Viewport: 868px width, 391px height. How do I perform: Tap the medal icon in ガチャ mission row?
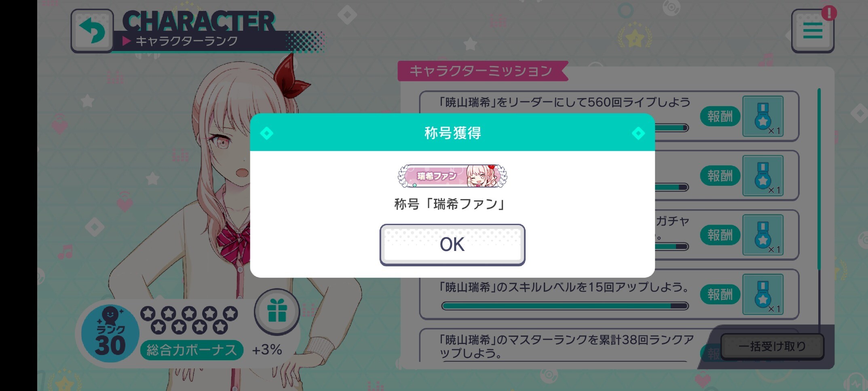(763, 235)
